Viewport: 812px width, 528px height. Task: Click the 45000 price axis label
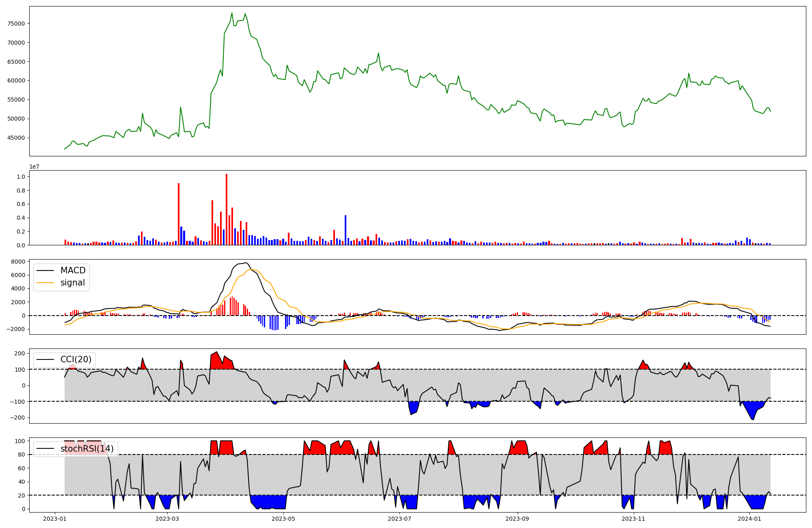click(x=16, y=138)
